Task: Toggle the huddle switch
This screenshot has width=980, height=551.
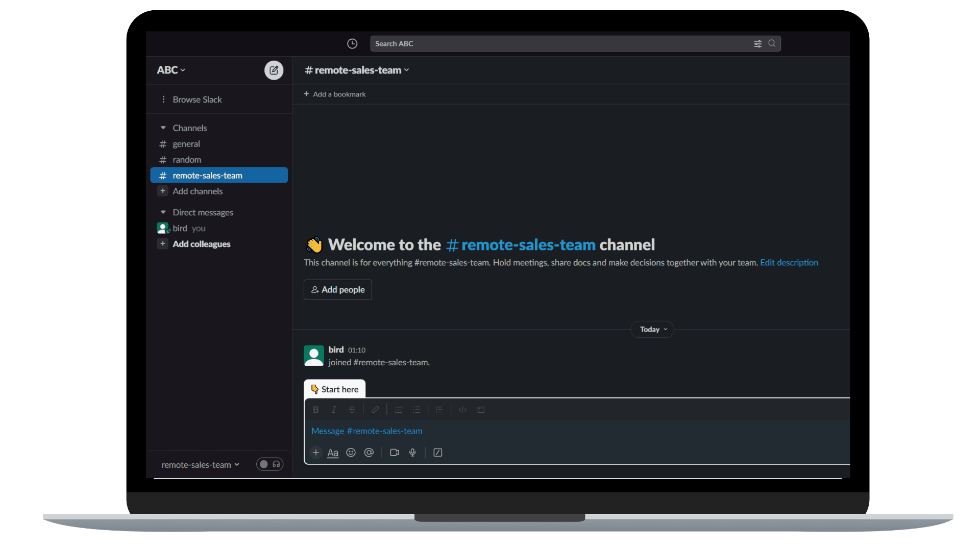Action: point(269,464)
